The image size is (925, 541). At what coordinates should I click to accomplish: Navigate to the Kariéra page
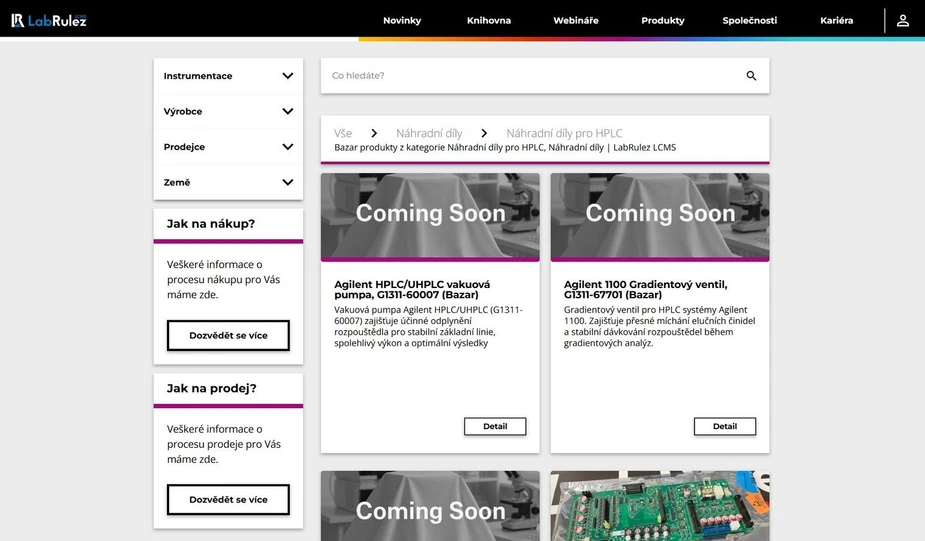(x=836, y=20)
